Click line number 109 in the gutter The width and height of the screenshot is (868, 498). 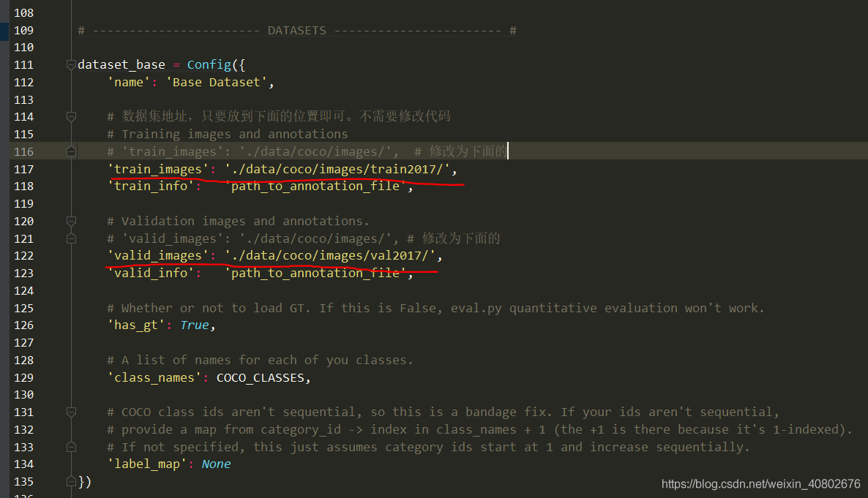(24, 31)
